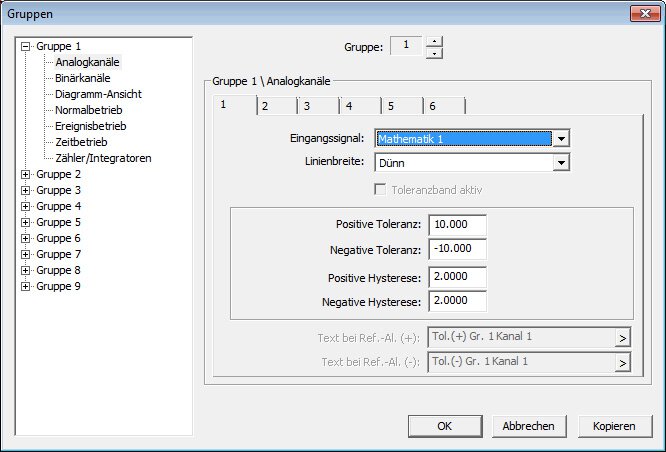Expand the Gruppe 2 tree node
This screenshot has width=666, height=452.
(26, 174)
